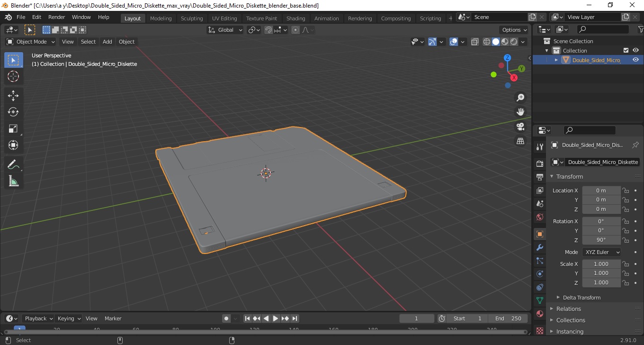This screenshot has height=345, width=644.
Task: Toggle camera view icon
Action: click(x=520, y=127)
